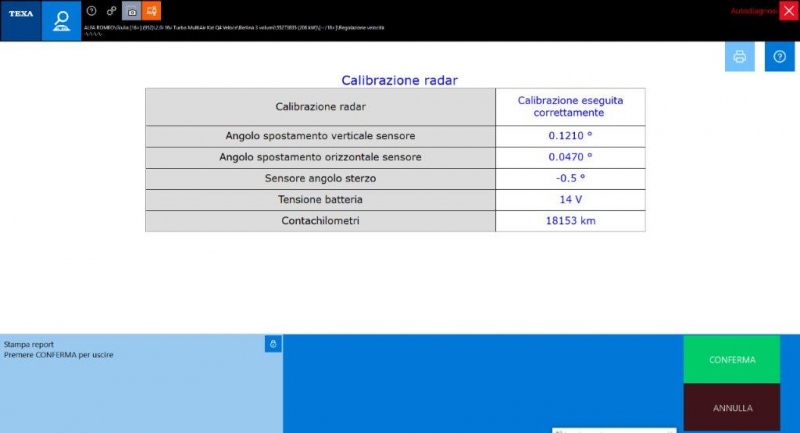Click the 'Stampa report' message text
The width and height of the screenshot is (800, 433).
pyautogui.click(x=29, y=344)
